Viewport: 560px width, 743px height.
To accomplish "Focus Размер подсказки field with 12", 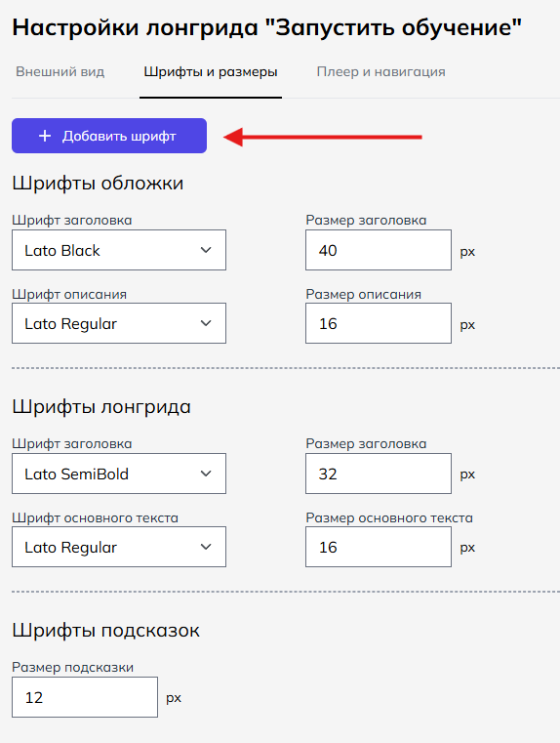I will (x=85, y=697).
